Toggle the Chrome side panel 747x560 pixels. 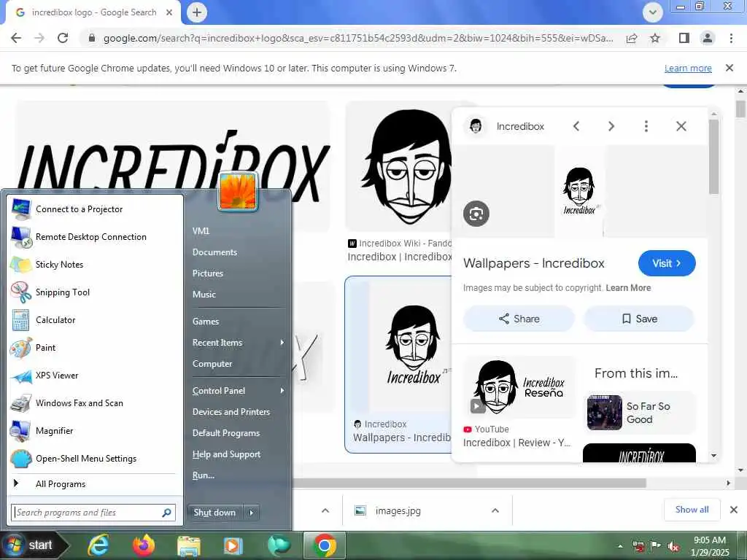point(684,38)
